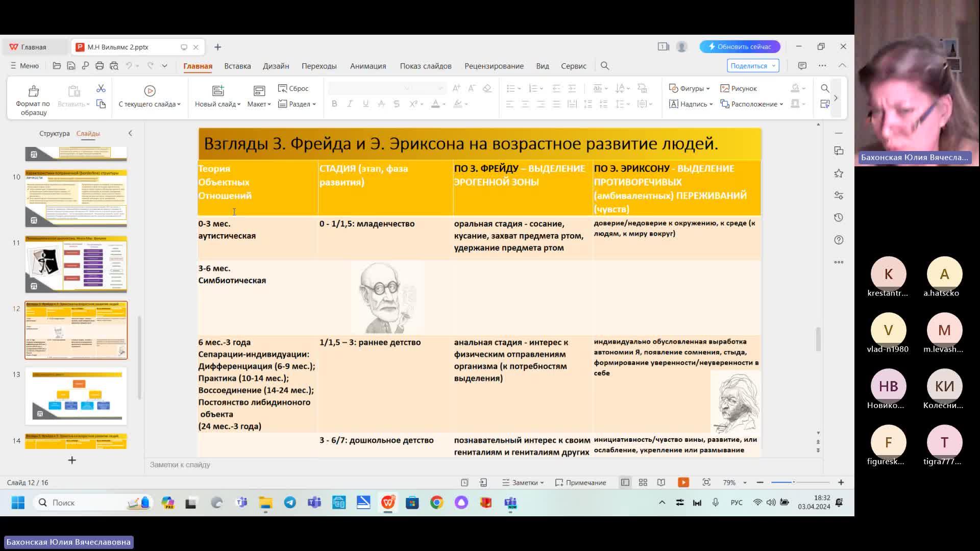Toggle Заметки notes pane in status bar
Viewport: 980px width, 551px height.
pos(523,483)
